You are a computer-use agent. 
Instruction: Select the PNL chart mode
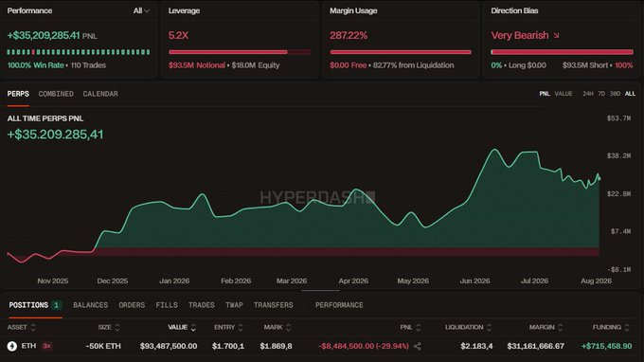pyautogui.click(x=545, y=94)
